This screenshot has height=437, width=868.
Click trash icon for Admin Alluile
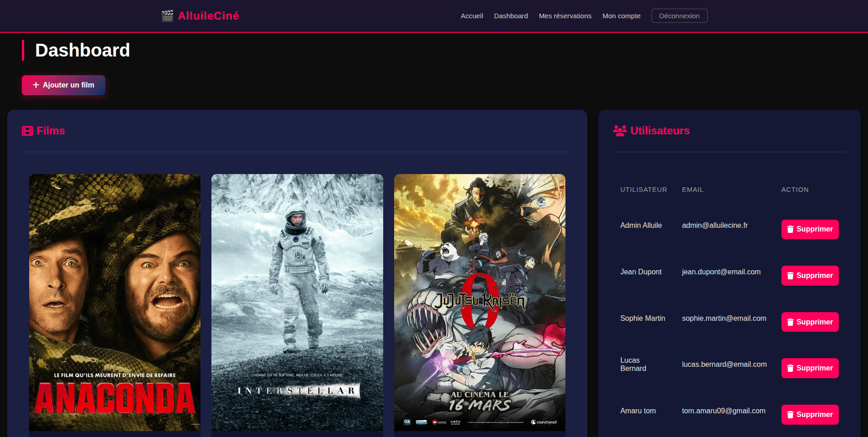click(791, 229)
